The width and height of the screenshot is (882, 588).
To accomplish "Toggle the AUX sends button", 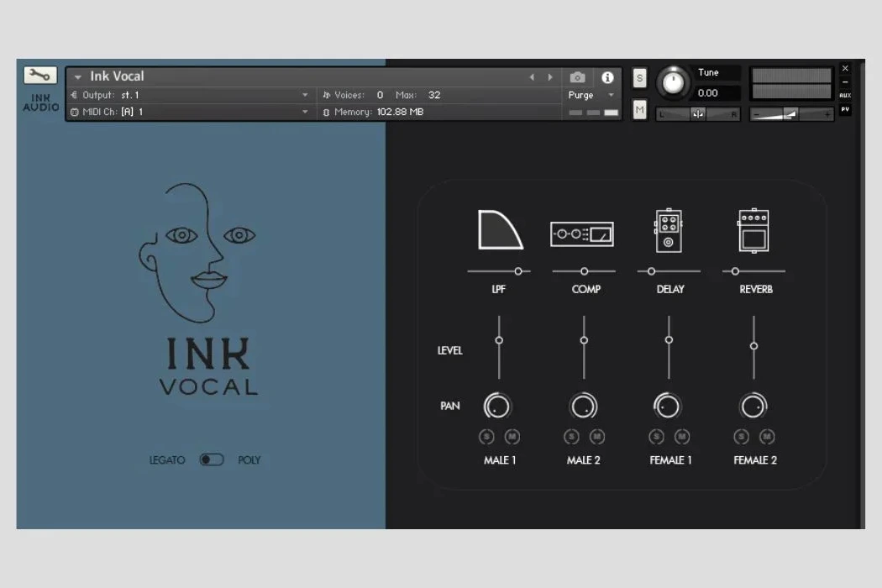I will click(845, 96).
